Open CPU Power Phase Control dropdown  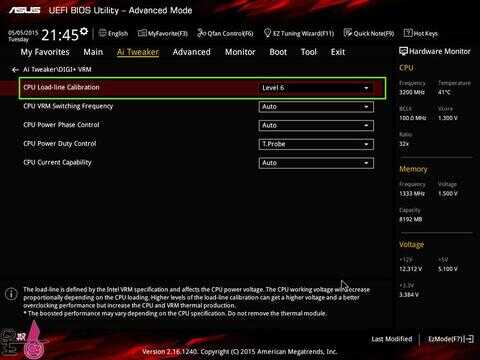(x=316, y=125)
